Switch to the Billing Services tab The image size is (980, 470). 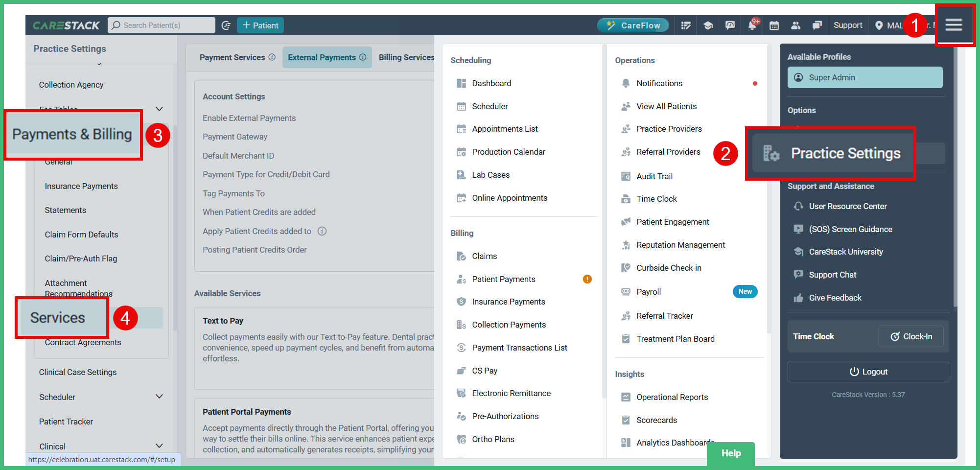tap(406, 57)
